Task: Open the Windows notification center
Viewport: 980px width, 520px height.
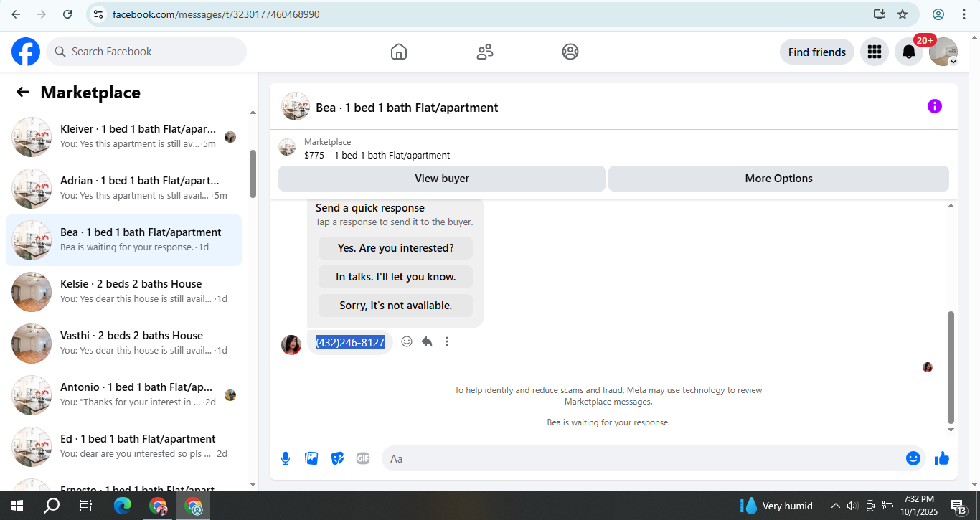Action: coord(959,506)
